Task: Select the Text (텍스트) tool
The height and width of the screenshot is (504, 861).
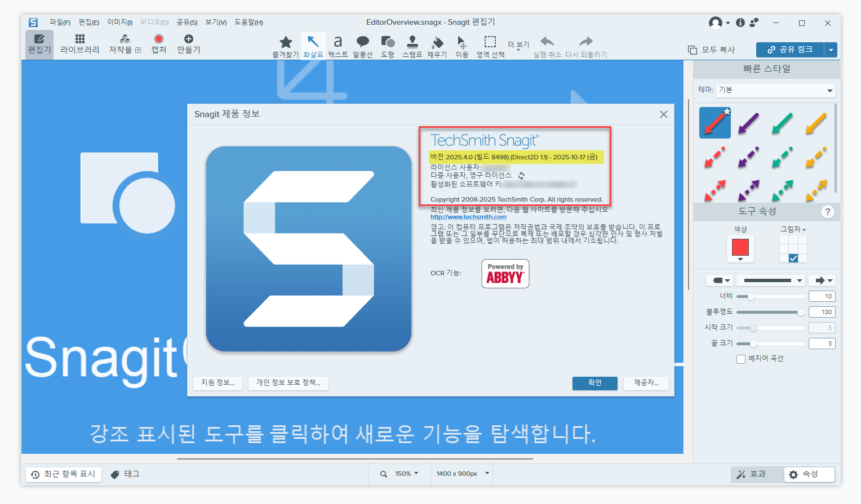Action: tap(338, 46)
